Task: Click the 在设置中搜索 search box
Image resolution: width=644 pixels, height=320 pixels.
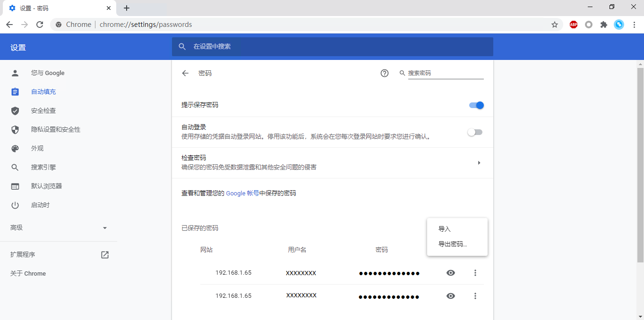Action: [333, 47]
